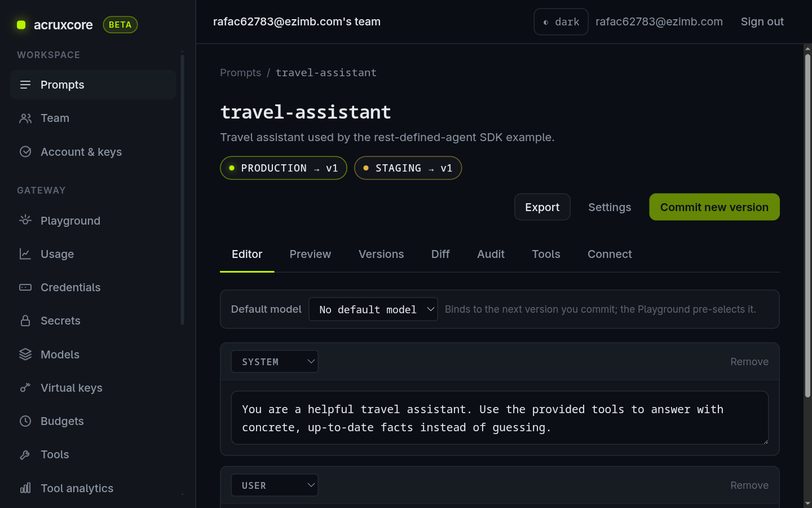Click the Tool analytics bar chart icon
812x508 pixels.
(25, 488)
